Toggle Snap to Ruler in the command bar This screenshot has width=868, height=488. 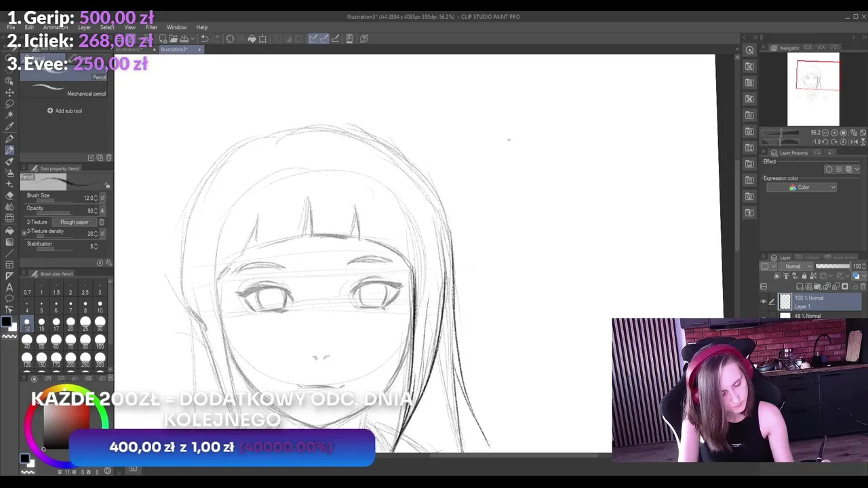pyautogui.click(x=313, y=39)
